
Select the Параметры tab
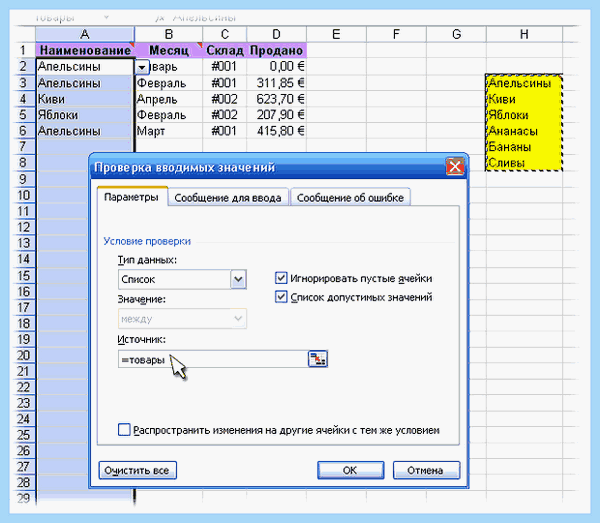pyautogui.click(x=131, y=197)
